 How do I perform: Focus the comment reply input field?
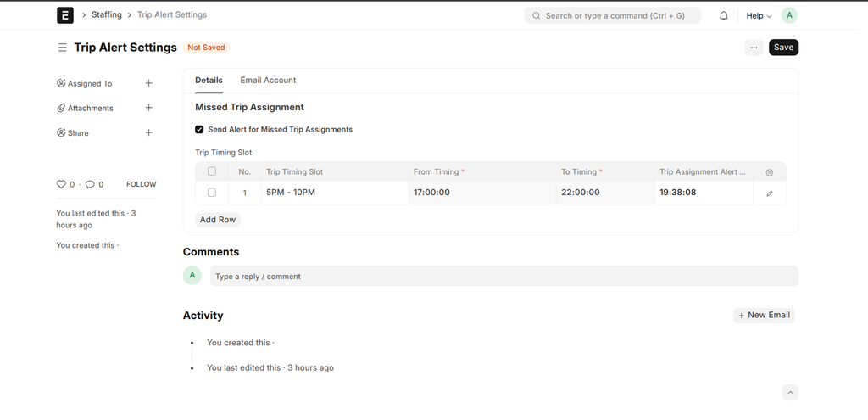(x=504, y=276)
